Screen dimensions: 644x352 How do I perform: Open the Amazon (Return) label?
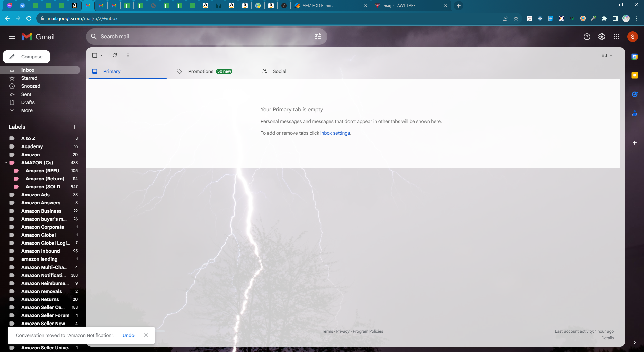coord(40,179)
